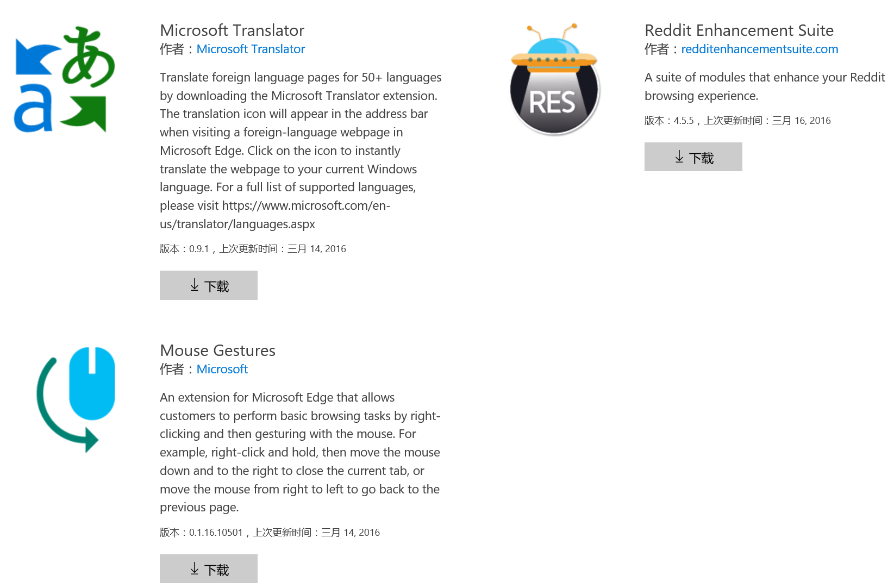Click the Reddit Enhancement Suite RES logo

[x=554, y=79]
